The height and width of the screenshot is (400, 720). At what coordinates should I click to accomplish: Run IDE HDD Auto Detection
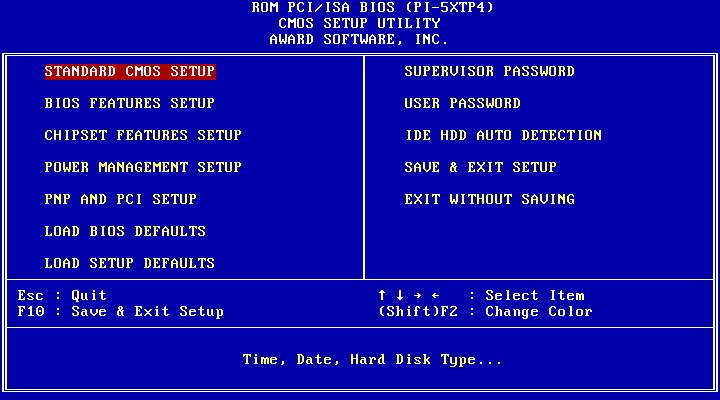coord(503,135)
